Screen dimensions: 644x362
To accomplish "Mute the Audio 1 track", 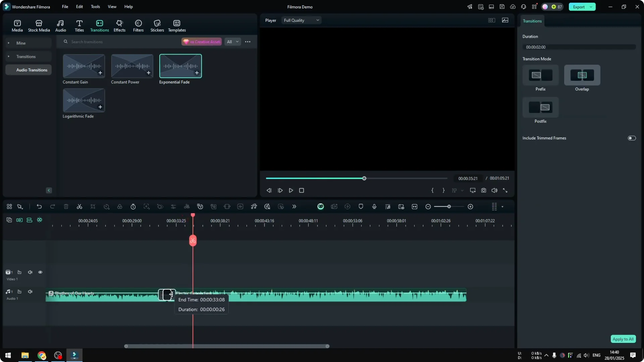I will coord(30,291).
